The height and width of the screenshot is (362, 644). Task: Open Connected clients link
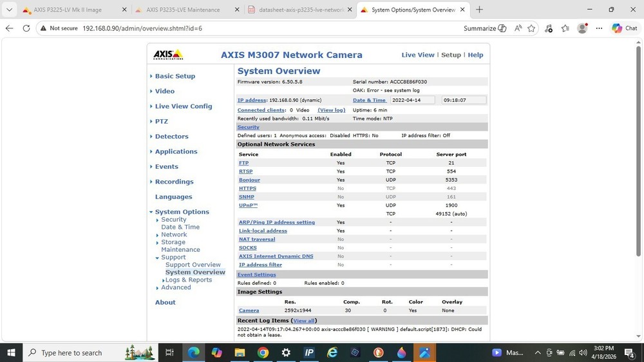(261, 110)
